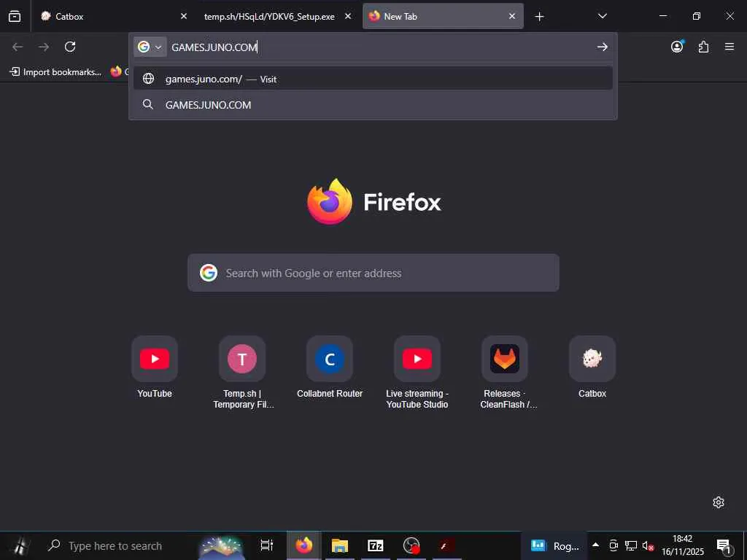Select the GAMES.JUNO.COM search suggestion
747x560 pixels.
tap(373, 105)
